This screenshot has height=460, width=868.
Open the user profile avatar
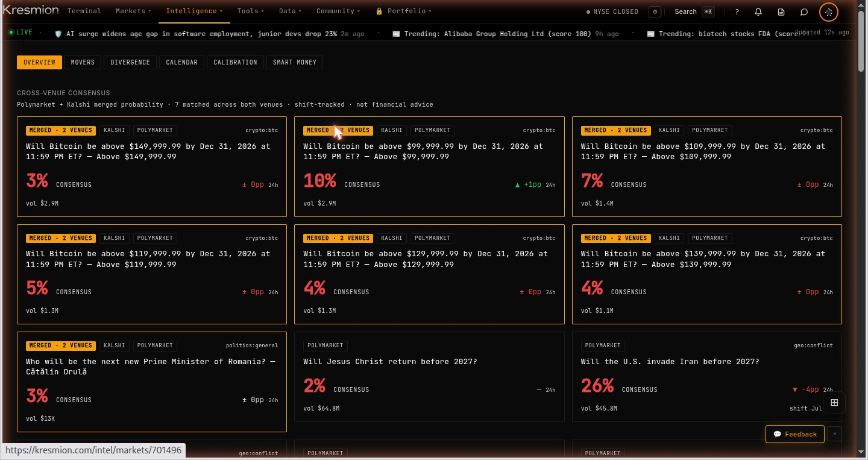(829, 11)
